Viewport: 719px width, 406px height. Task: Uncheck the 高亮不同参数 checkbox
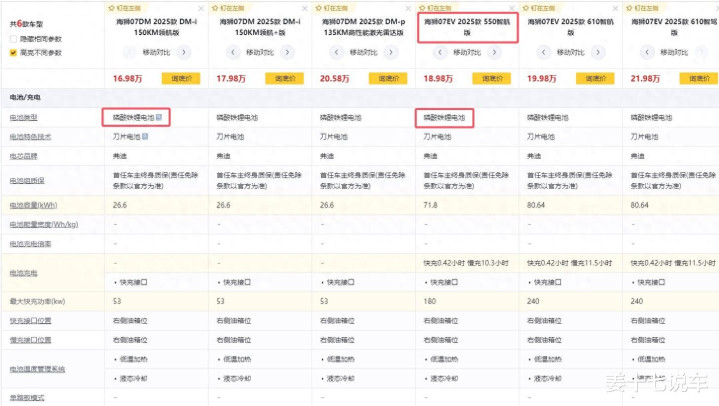(12, 52)
